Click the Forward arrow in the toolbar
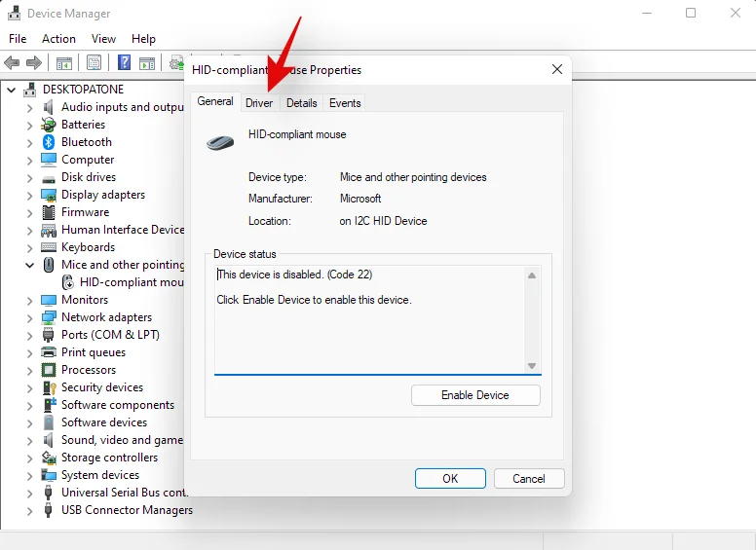Image resolution: width=756 pixels, height=550 pixels. 34,62
